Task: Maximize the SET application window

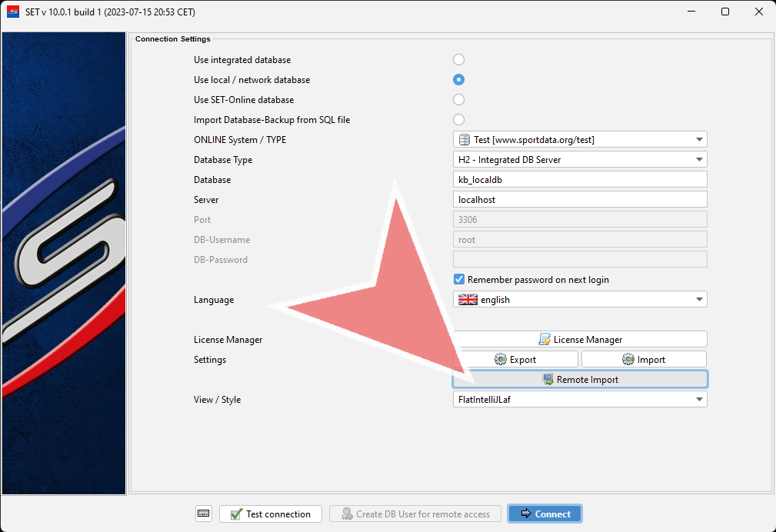Action: coord(725,12)
